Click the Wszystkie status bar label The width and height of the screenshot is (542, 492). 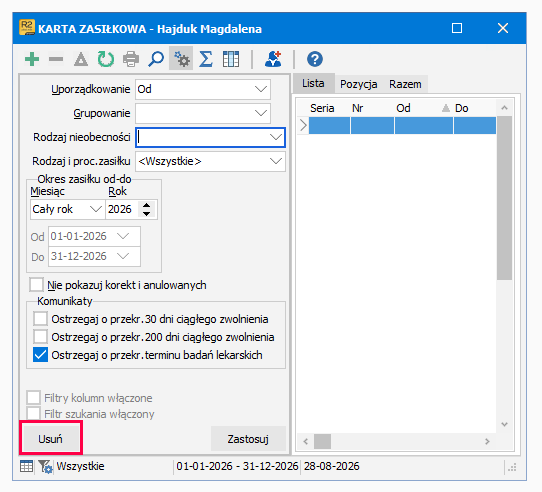81,466
